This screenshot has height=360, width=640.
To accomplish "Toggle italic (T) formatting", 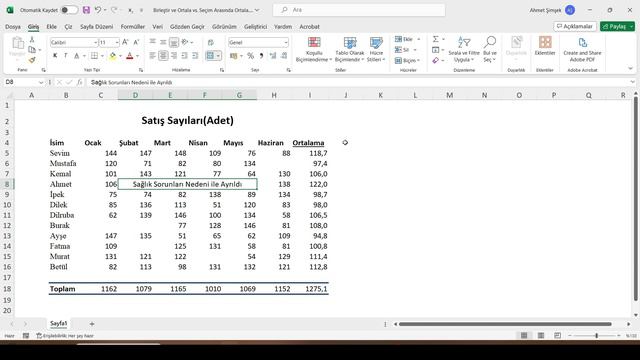I will point(65,56).
